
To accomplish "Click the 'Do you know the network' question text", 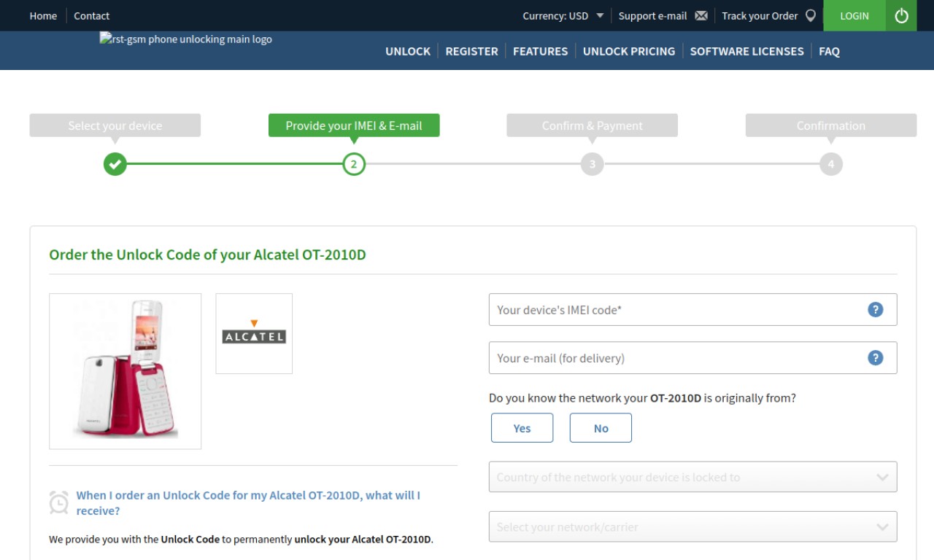I will pos(642,398).
